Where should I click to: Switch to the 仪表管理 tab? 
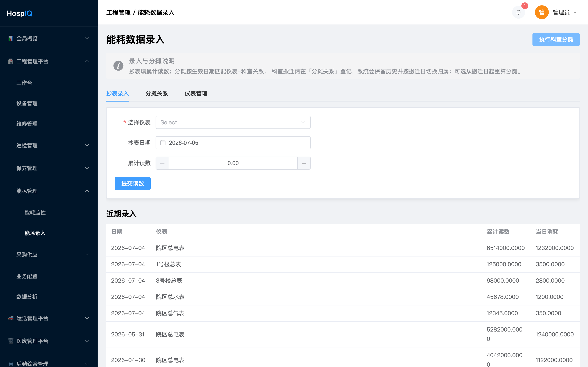[196, 93]
